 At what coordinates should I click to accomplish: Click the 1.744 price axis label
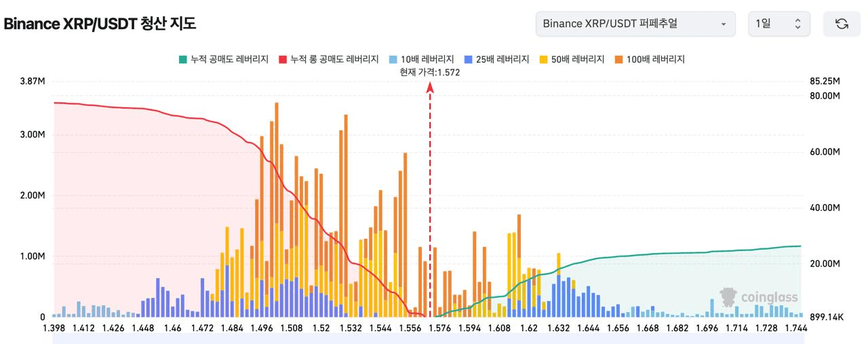(795, 328)
